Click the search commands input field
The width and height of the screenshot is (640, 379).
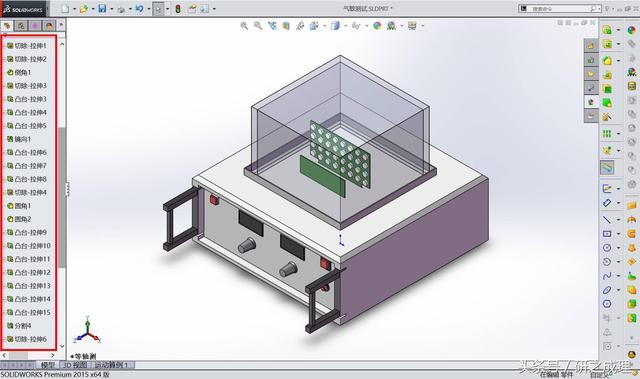click(559, 8)
